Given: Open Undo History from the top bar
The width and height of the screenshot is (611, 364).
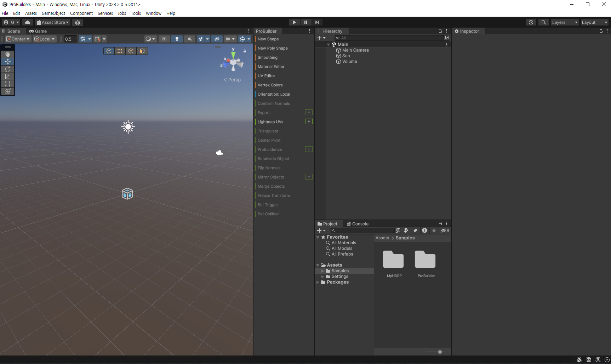Looking at the screenshot, I should 531,22.
